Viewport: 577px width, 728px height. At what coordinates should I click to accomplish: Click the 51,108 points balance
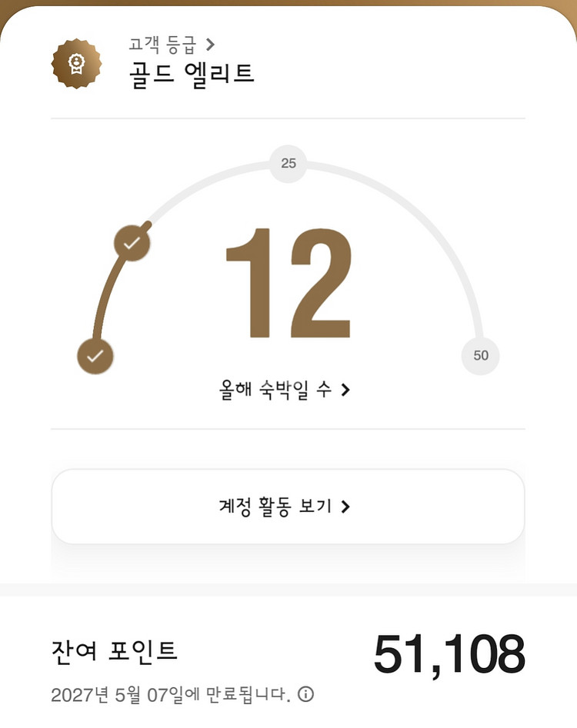(x=449, y=653)
